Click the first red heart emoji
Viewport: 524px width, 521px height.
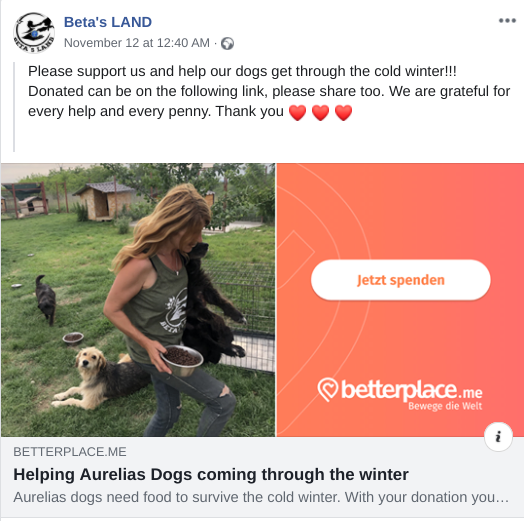(297, 112)
